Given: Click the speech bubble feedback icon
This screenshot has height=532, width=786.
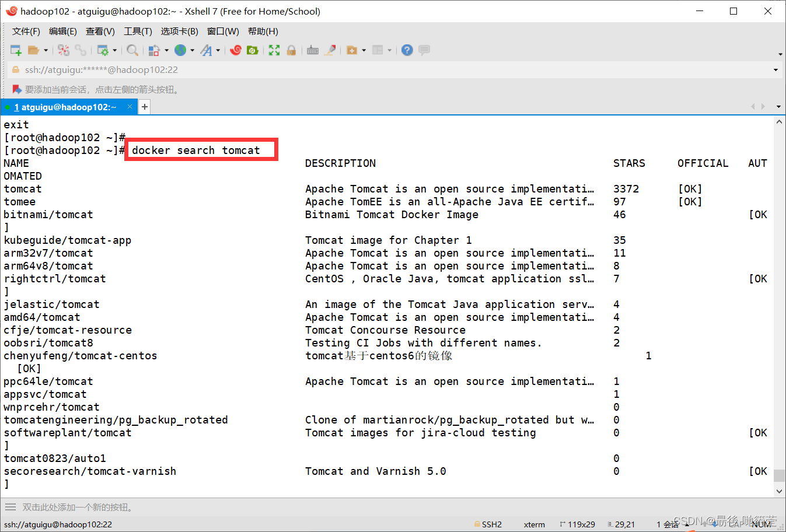Looking at the screenshot, I should 424,50.
